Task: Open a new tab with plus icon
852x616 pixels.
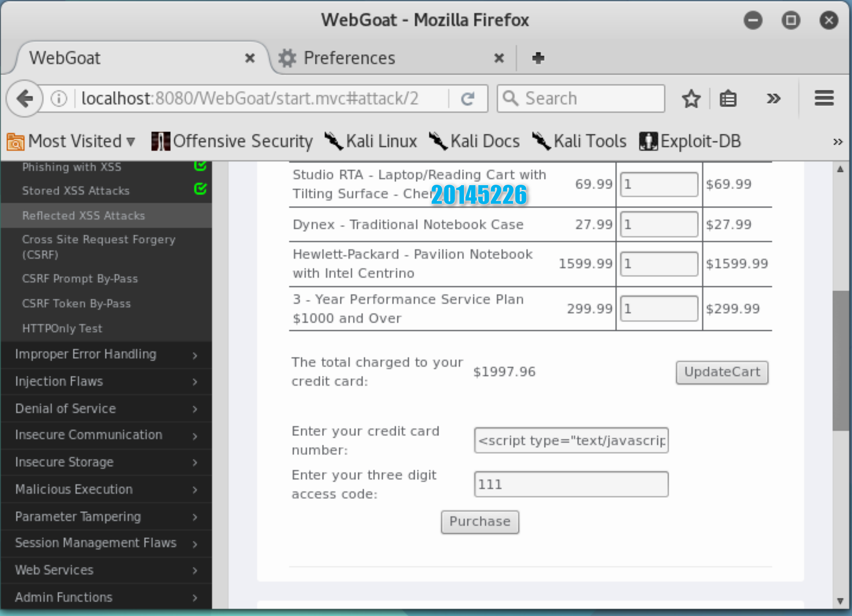Action: 538,58
